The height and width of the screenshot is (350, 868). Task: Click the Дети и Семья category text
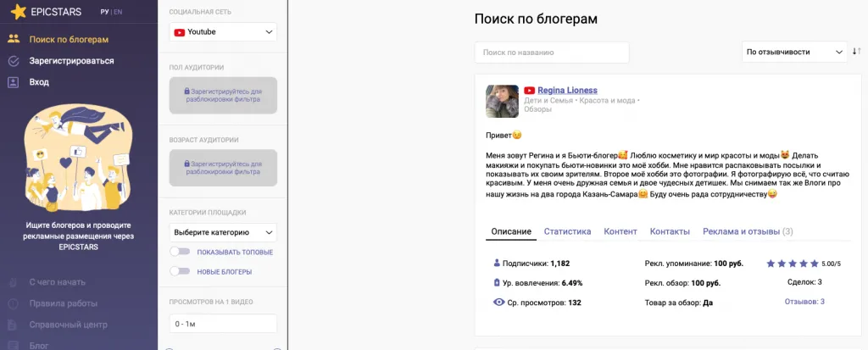click(550, 102)
